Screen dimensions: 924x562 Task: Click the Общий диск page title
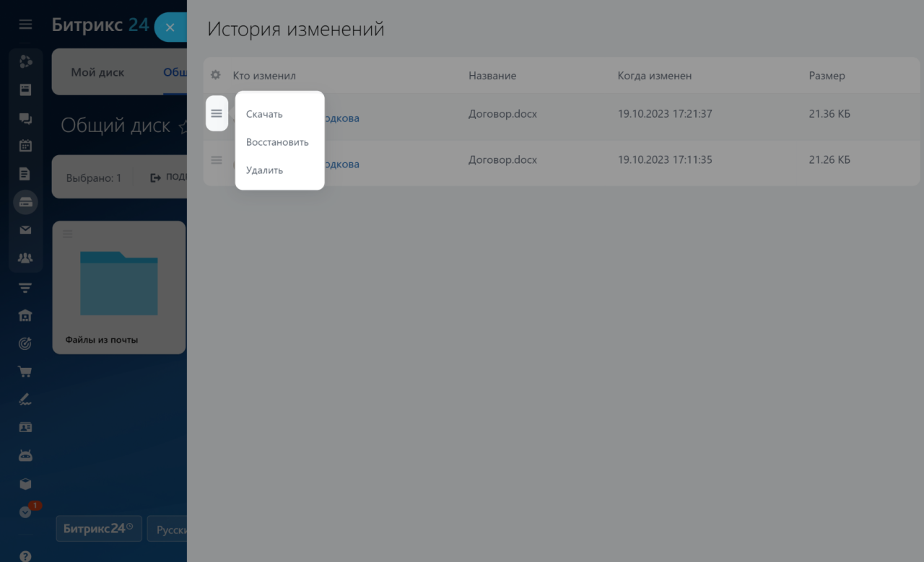tap(115, 126)
